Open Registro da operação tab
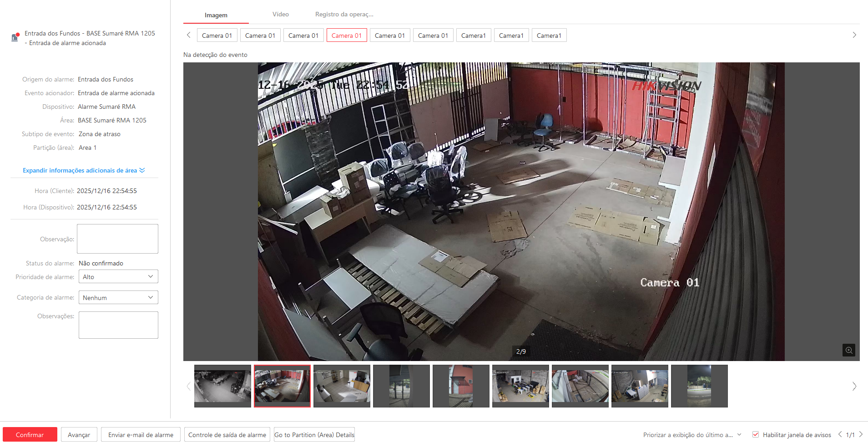 (x=344, y=15)
